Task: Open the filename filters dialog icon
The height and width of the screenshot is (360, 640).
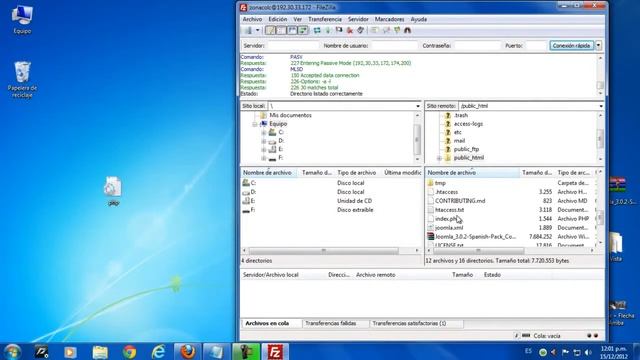Action: click(375, 31)
